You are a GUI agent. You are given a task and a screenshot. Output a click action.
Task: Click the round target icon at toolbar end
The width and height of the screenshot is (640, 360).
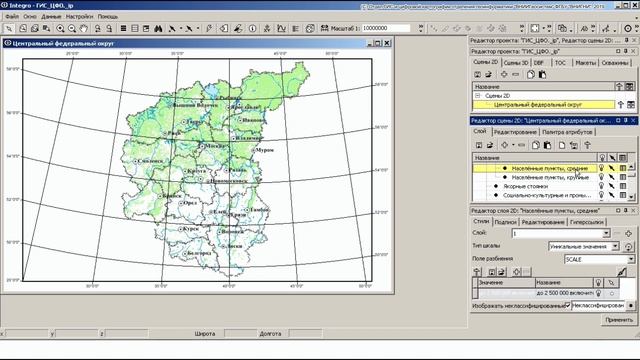628,28
